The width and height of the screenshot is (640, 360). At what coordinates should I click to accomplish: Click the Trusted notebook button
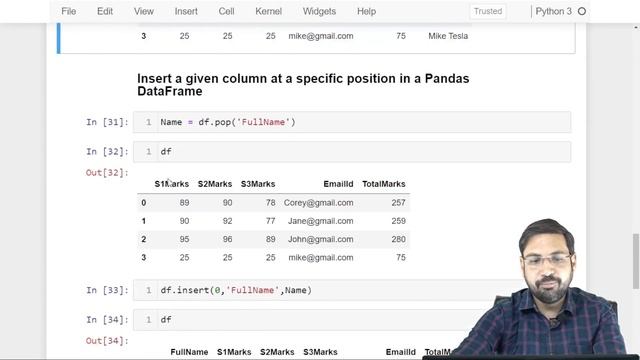(x=488, y=11)
